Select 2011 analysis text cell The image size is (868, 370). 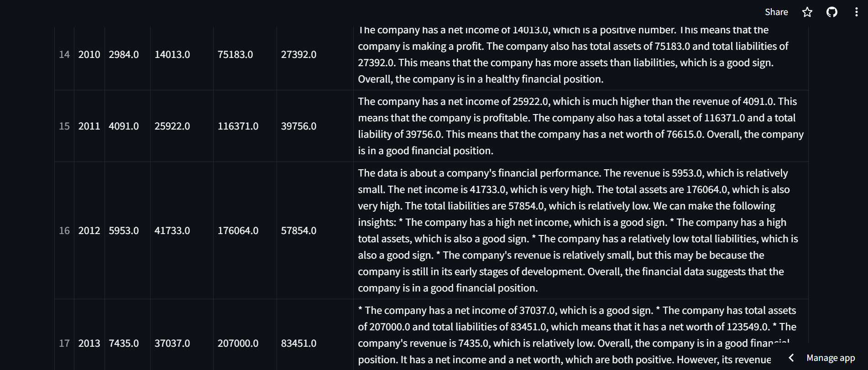coord(580,126)
